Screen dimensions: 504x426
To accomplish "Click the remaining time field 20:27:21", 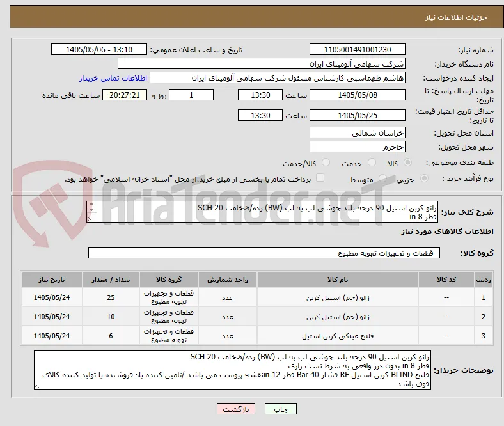I will pyautogui.click(x=125, y=95).
